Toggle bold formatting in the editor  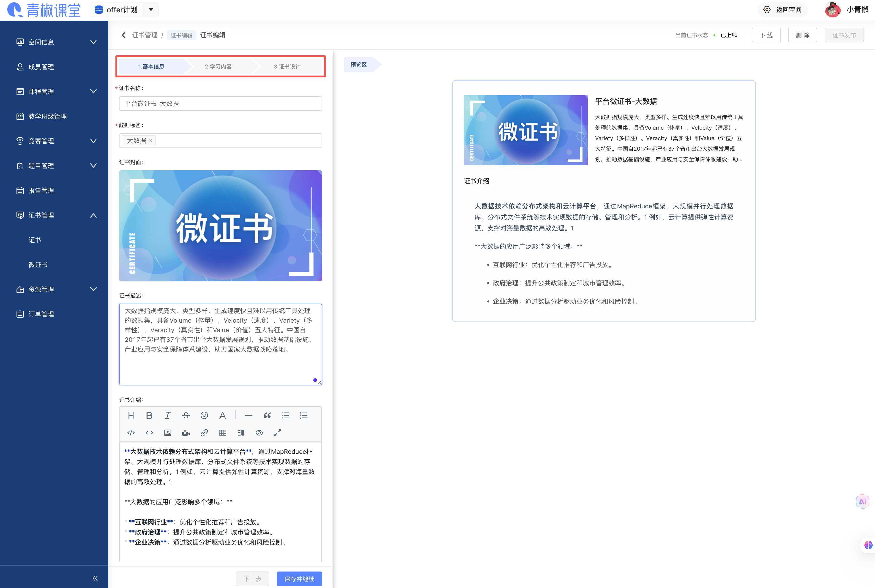[x=149, y=415]
